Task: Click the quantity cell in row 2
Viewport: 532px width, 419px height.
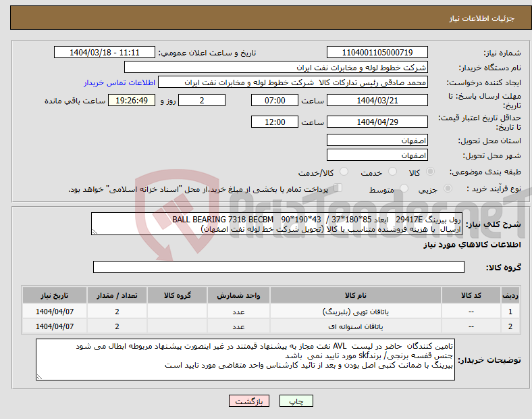Action: 117,326
